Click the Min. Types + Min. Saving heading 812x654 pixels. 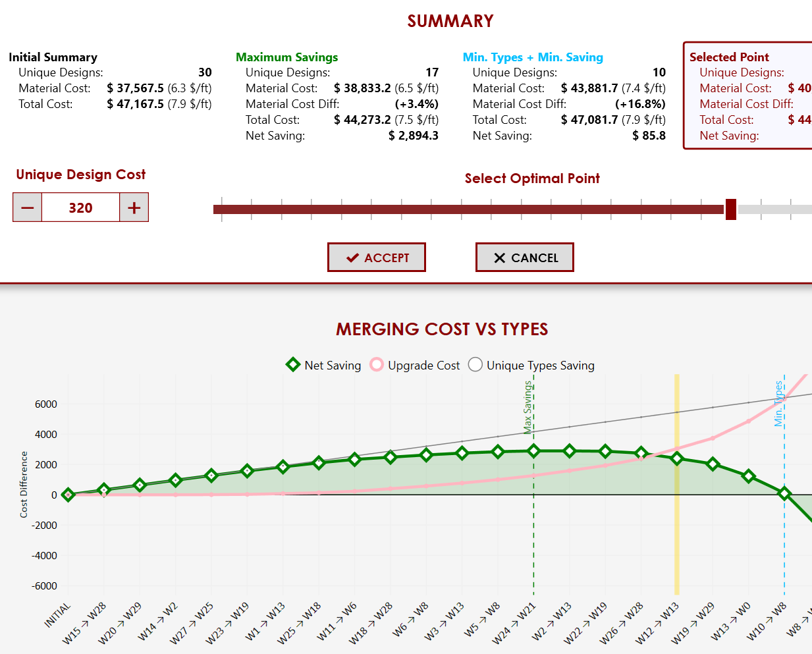click(x=533, y=57)
